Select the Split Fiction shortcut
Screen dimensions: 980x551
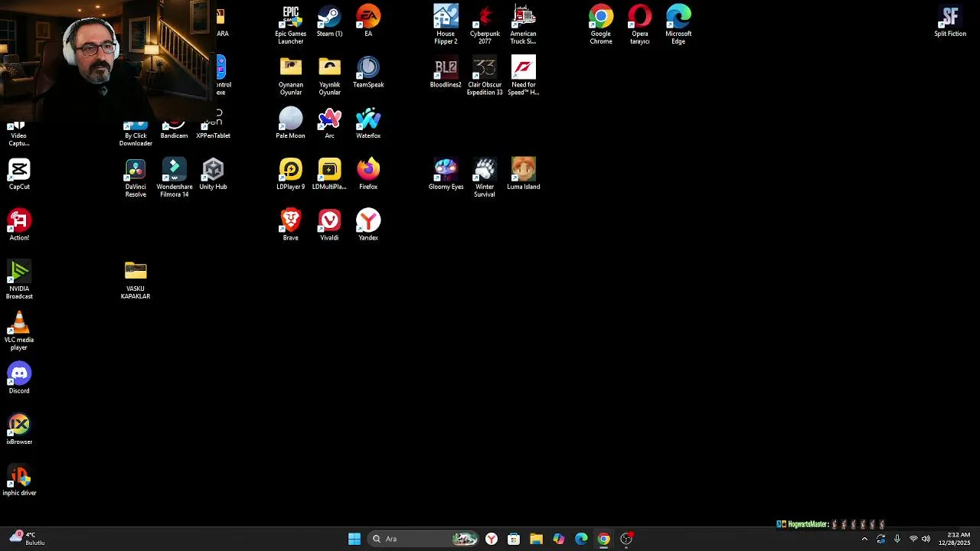[x=950, y=21]
